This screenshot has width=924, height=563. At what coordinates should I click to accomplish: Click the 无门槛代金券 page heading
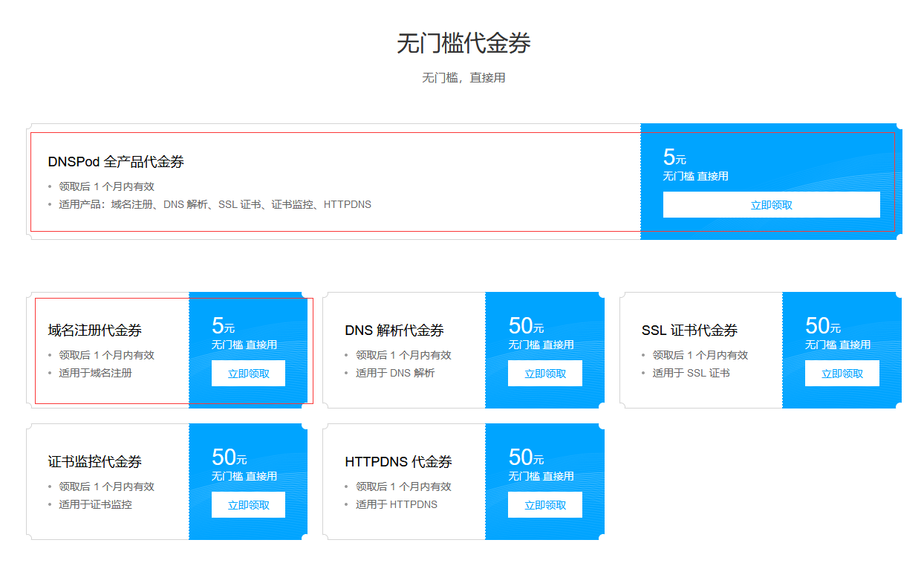pos(463,44)
